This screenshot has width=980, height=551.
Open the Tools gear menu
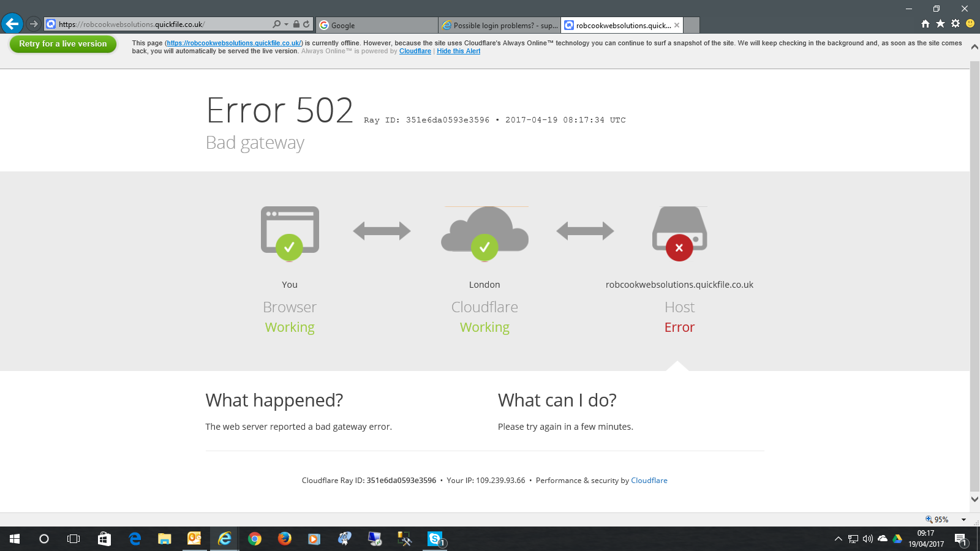(x=956, y=24)
